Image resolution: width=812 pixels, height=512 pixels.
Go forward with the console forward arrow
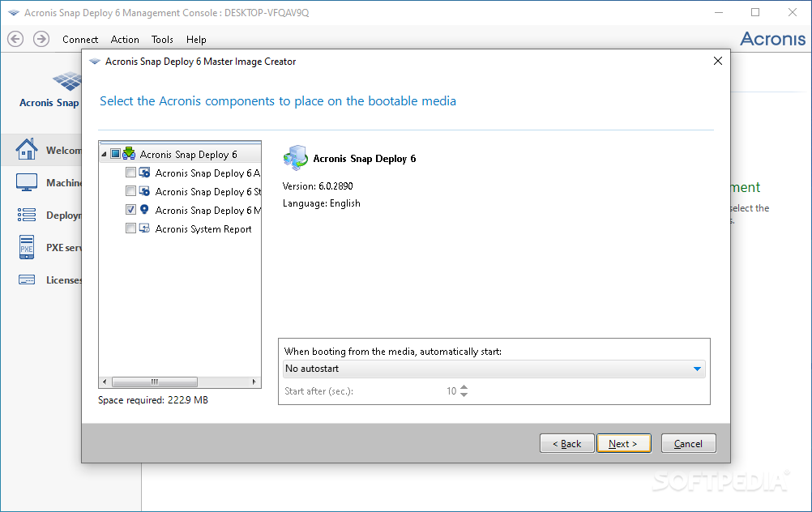pos(41,39)
